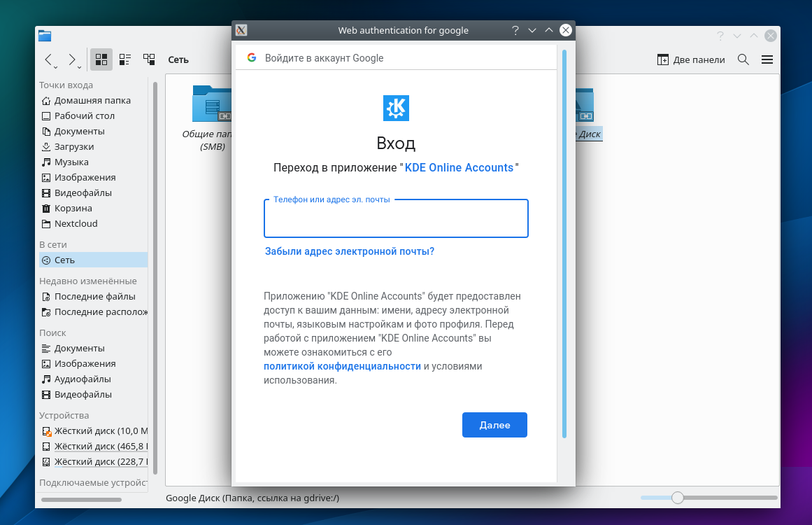
Task: Click dialog help question mark button
Action: (x=515, y=31)
